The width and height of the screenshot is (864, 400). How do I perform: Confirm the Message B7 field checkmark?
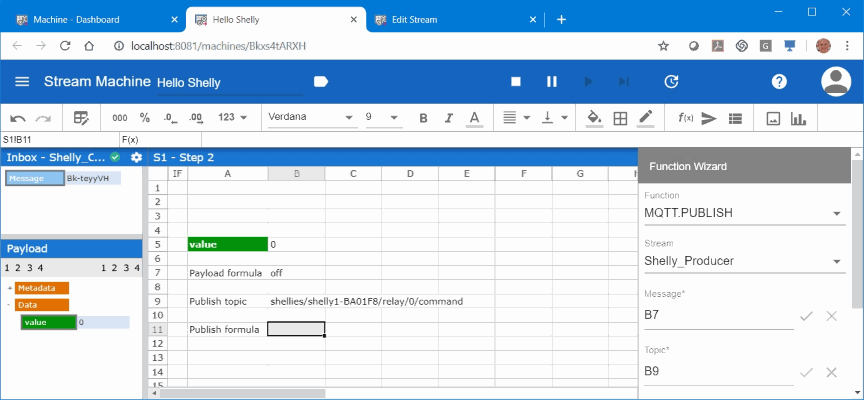pos(806,316)
